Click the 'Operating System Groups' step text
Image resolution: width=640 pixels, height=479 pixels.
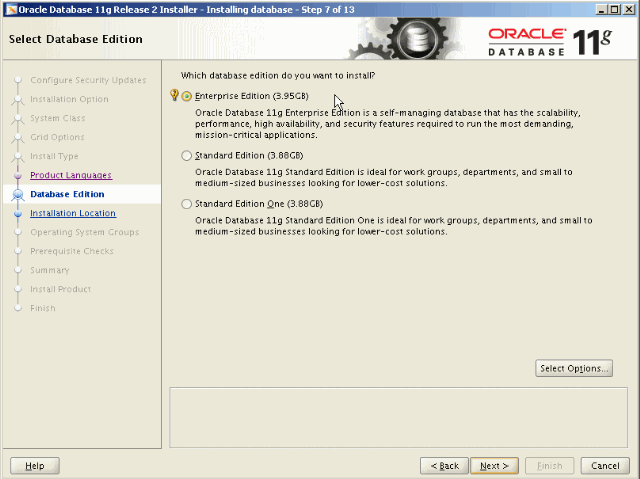pos(84,232)
